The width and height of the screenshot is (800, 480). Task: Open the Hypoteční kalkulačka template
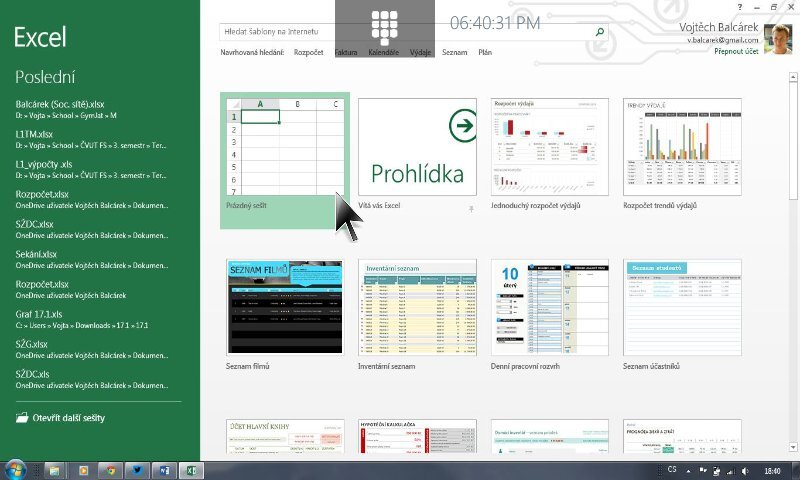(417, 436)
